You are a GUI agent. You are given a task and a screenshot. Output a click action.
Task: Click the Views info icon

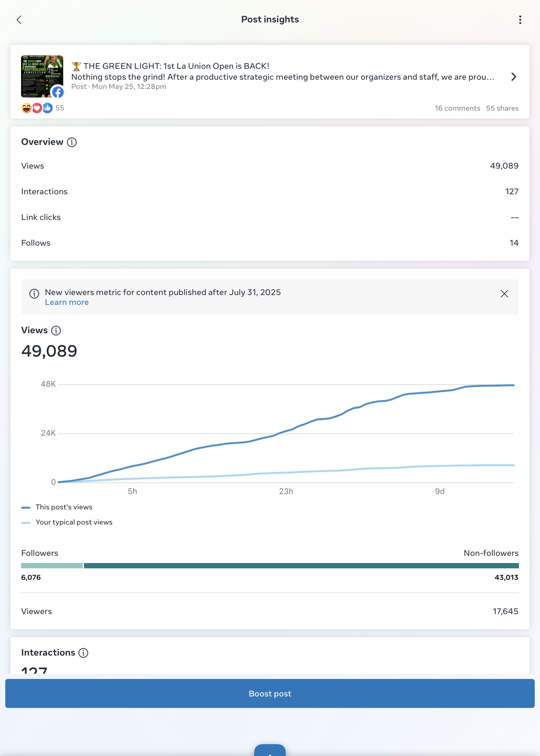point(56,331)
